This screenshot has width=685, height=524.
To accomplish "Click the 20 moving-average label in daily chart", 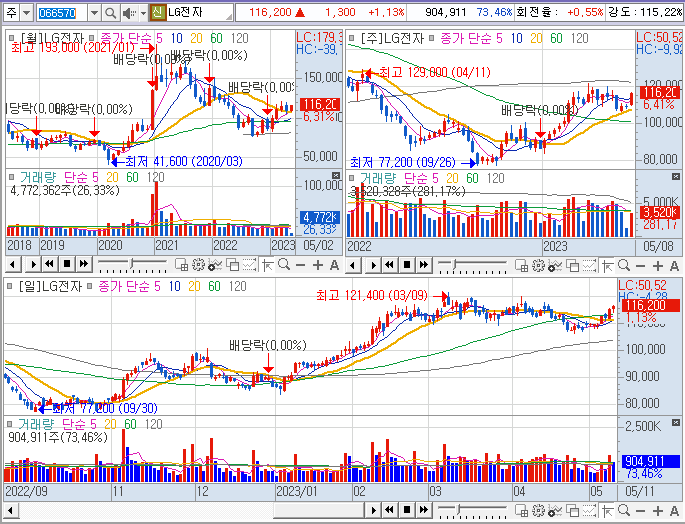I will pyautogui.click(x=194, y=286).
